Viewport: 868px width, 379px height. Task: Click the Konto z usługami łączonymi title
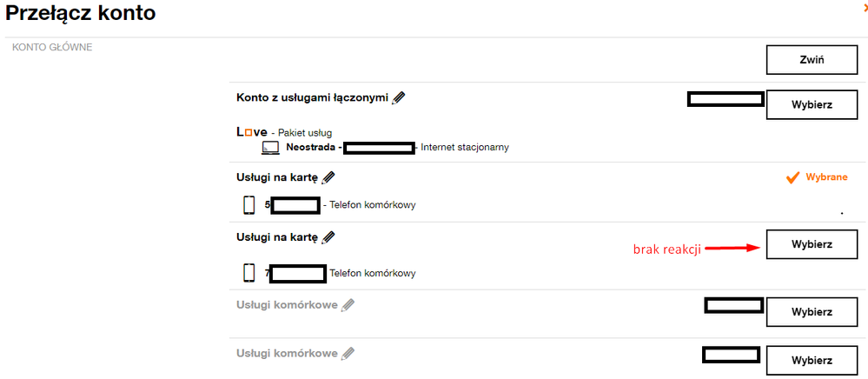(x=312, y=98)
